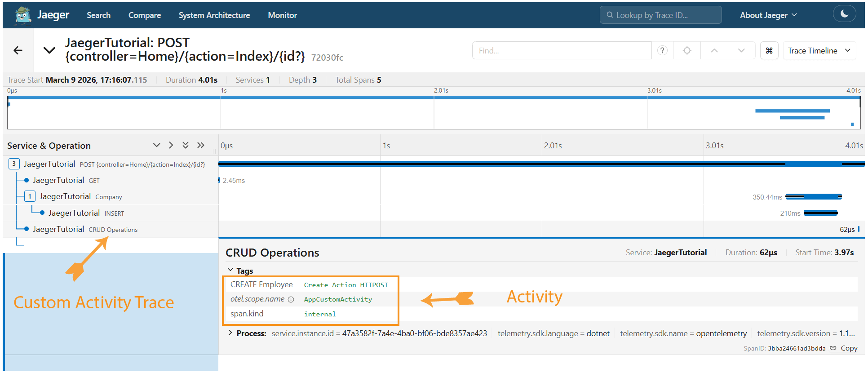
Task: Click the Depth 3 header label
Action: [302, 80]
